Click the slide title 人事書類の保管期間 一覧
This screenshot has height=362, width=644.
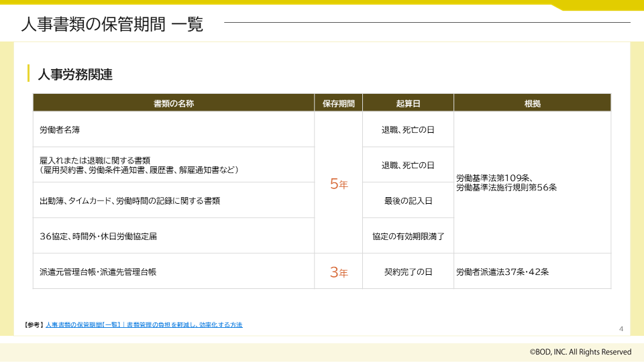click(x=112, y=25)
